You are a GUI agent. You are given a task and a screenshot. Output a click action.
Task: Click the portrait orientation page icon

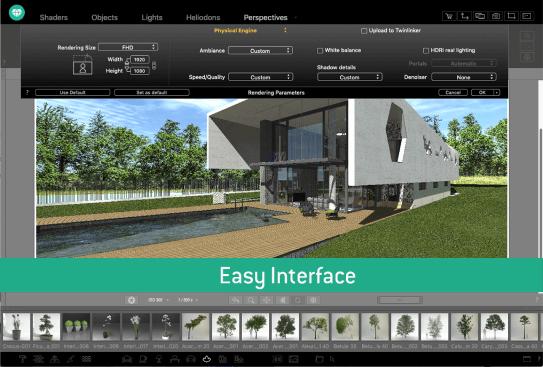[x=82, y=66]
